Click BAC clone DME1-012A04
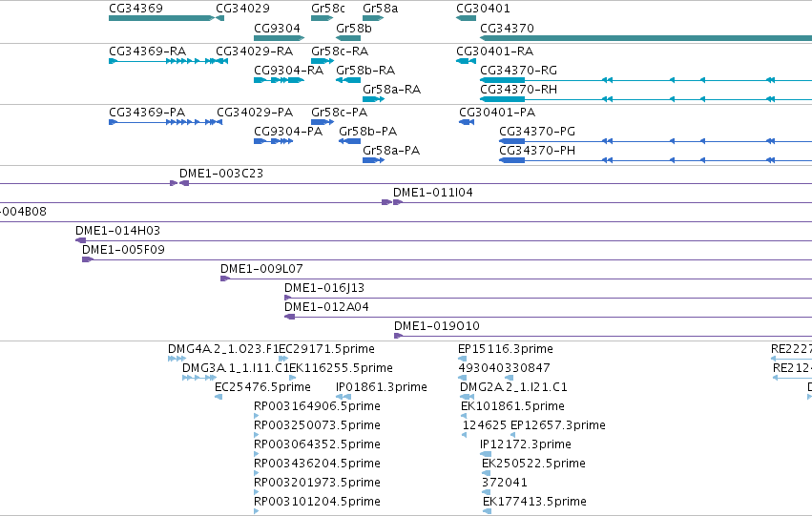The height and width of the screenshot is (516, 812). point(326,307)
